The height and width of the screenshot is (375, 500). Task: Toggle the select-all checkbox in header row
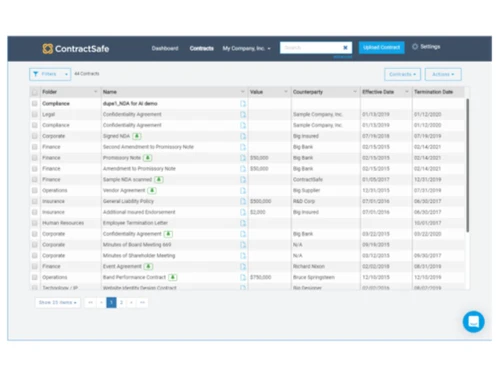(x=34, y=92)
